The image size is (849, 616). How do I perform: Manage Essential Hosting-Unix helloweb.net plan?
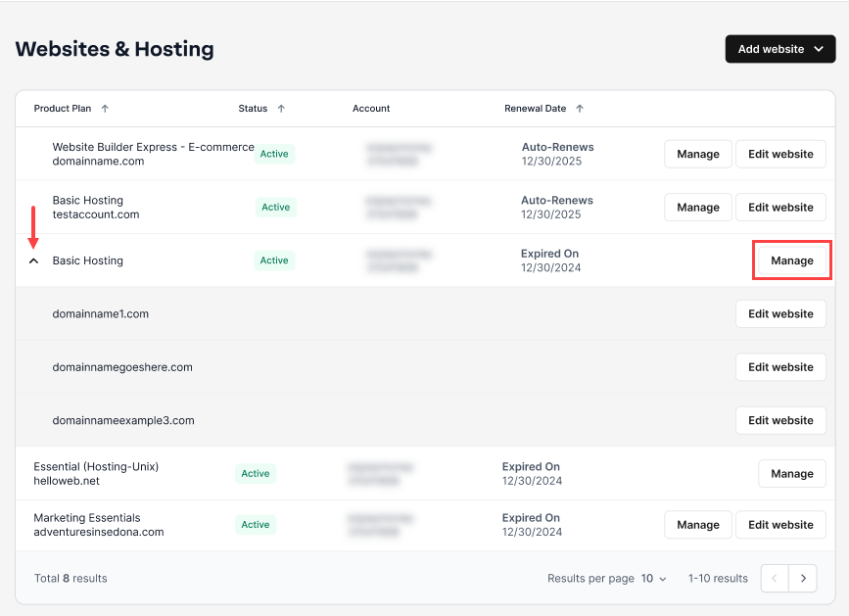pyautogui.click(x=792, y=474)
